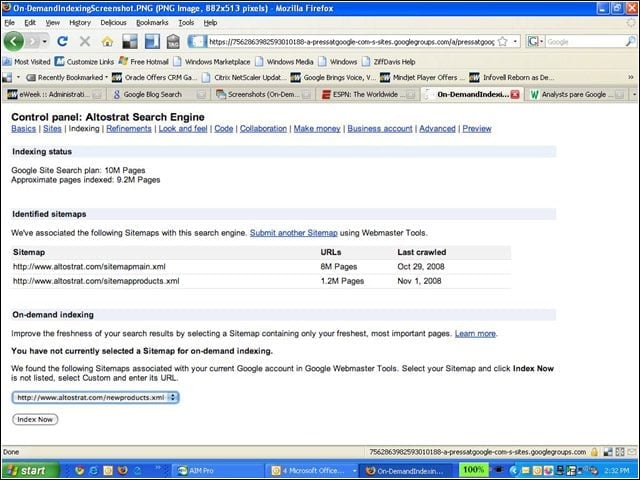Open the Help menu

click(210, 23)
